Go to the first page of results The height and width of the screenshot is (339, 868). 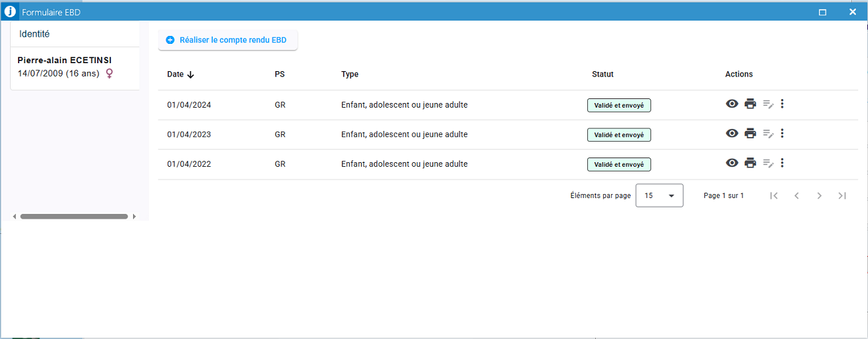[x=774, y=195]
